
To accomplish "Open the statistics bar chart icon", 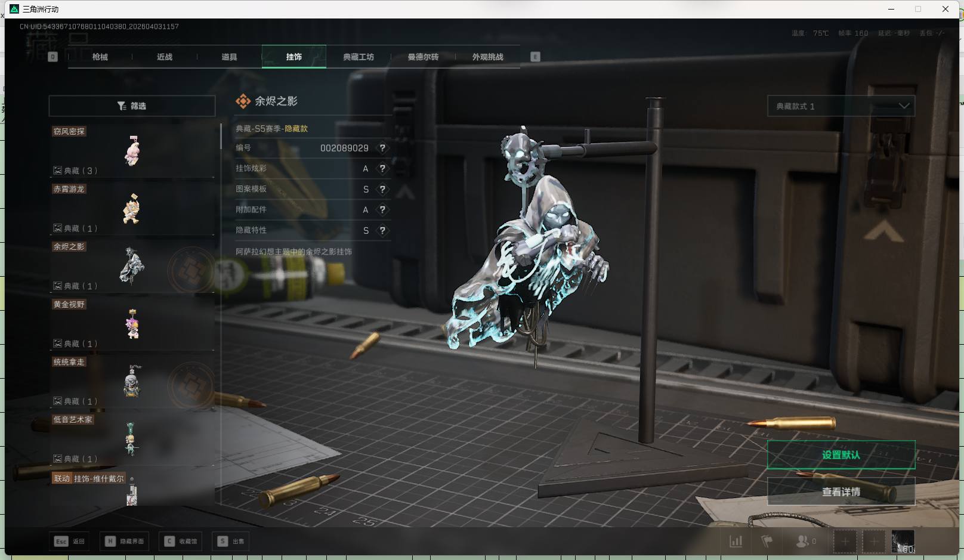I will 736,542.
